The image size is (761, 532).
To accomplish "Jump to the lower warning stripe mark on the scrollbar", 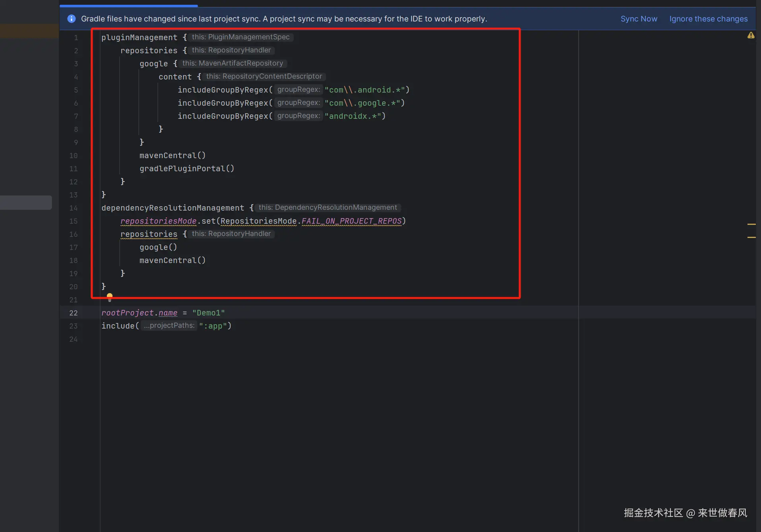I will pos(751,237).
